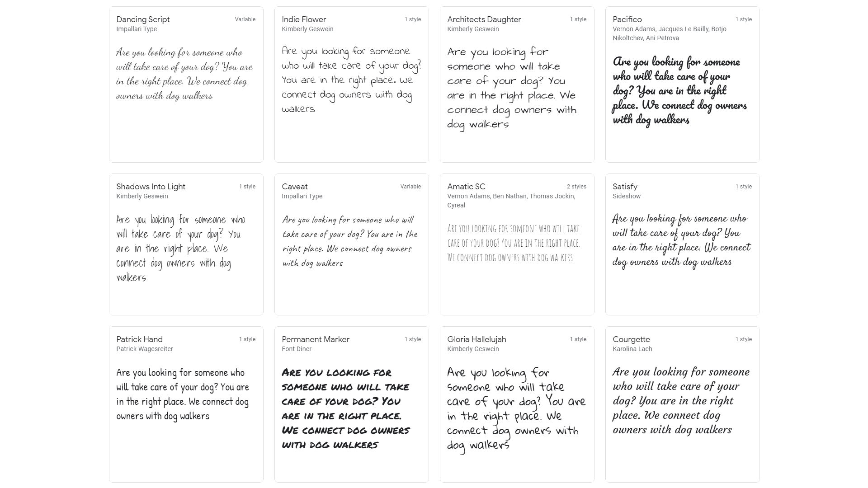Open the Amatic SC preview text
The height and width of the screenshot is (488, 868).
tap(514, 243)
